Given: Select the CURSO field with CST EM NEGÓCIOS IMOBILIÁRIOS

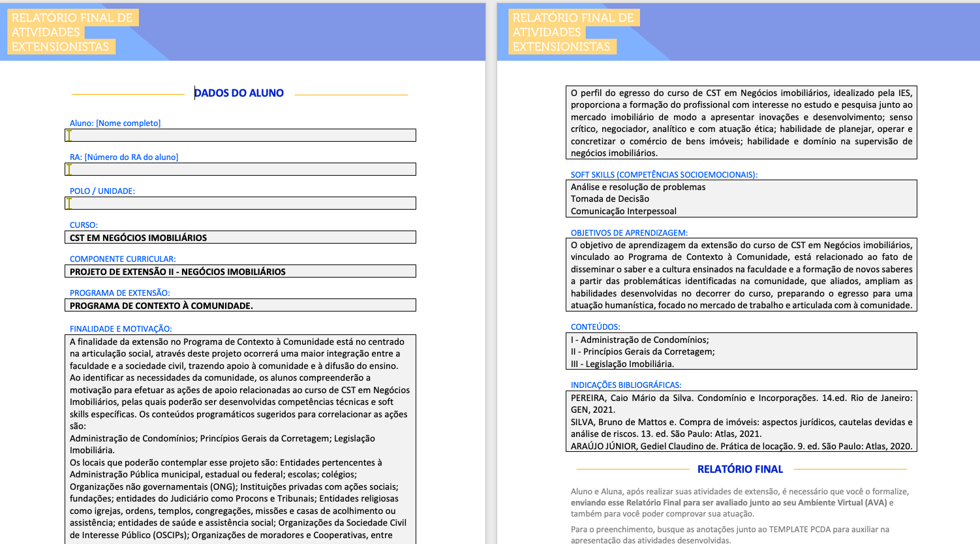Looking at the screenshot, I should pyautogui.click(x=240, y=238).
